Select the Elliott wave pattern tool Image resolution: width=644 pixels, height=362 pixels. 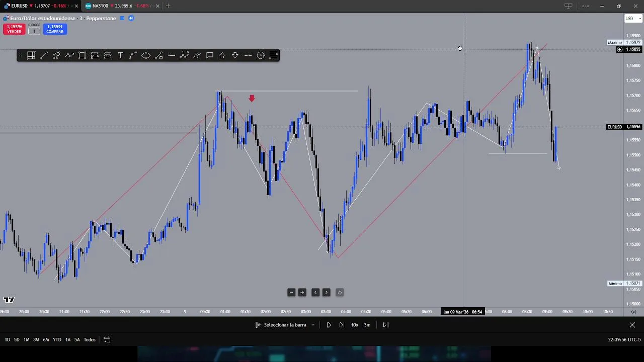(x=184, y=55)
